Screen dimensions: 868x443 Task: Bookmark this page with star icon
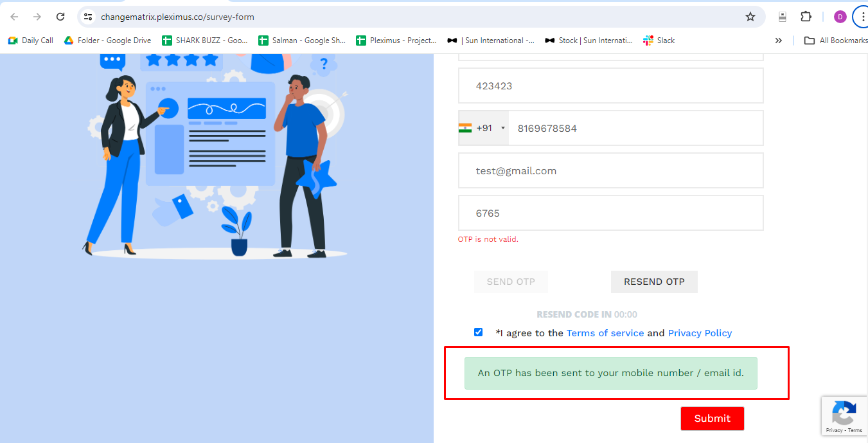coord(750,17)
